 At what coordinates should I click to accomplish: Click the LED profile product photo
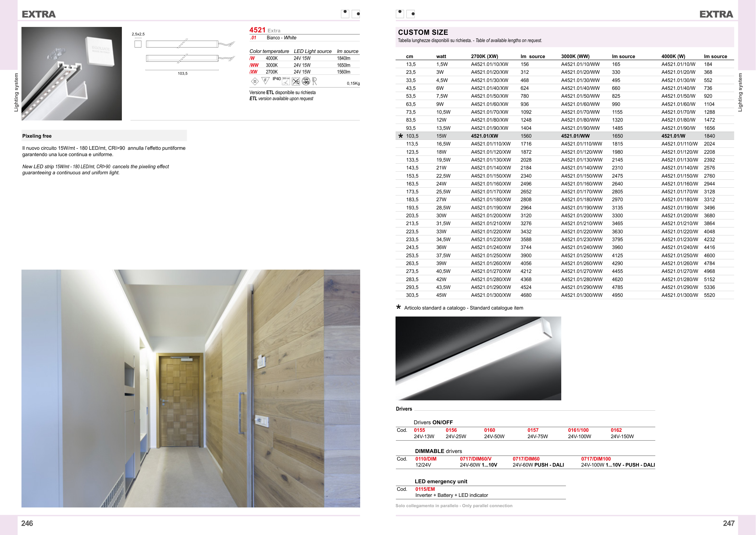[71, 74]
